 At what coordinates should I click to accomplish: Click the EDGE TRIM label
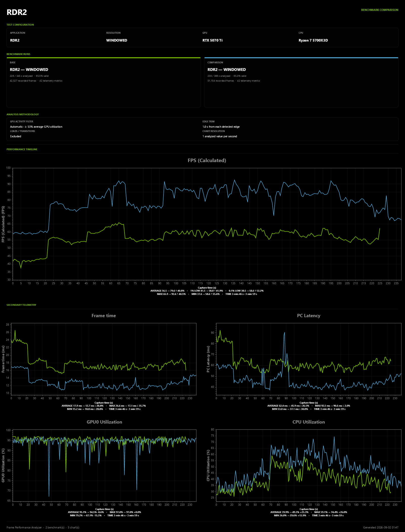click(x=208, y=122)
